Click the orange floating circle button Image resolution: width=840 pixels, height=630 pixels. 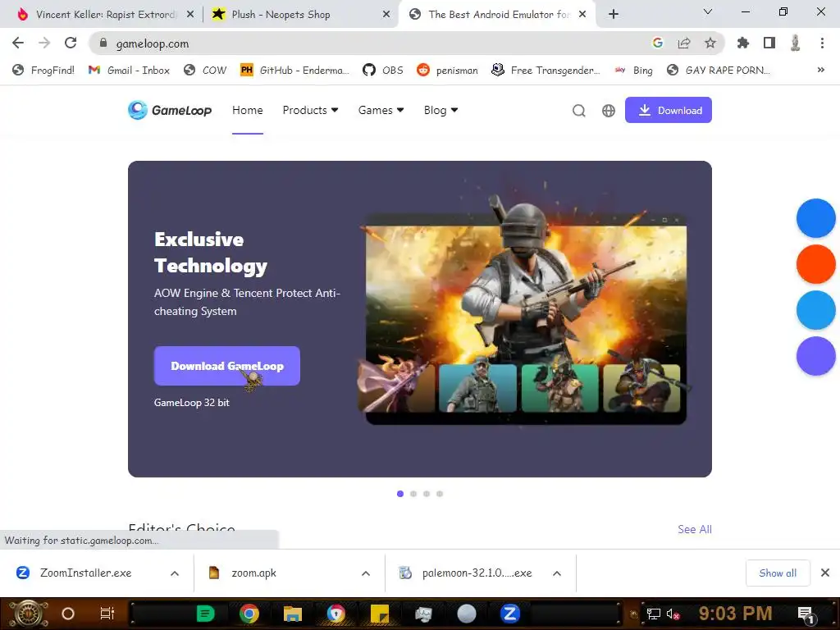[x=816, y=264]
